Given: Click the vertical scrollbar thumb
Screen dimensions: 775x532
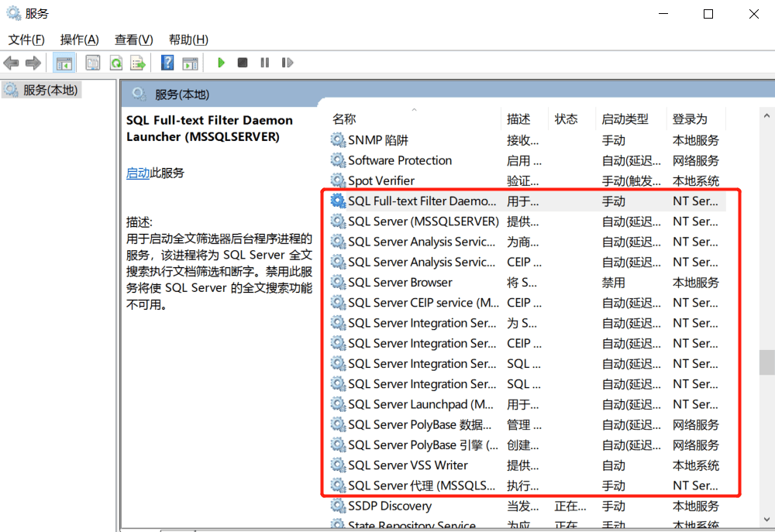Looking at the screenshot, I should coord(766,362).
